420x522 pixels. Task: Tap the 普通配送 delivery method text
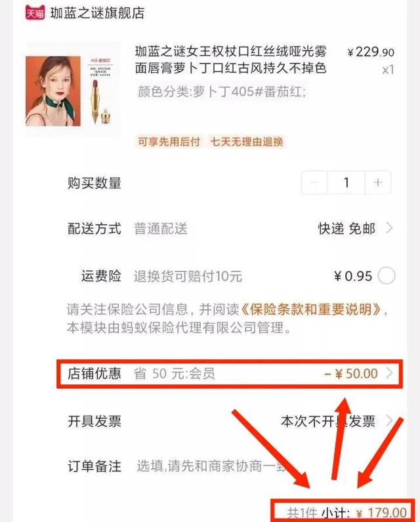click(x=161, y=229)
